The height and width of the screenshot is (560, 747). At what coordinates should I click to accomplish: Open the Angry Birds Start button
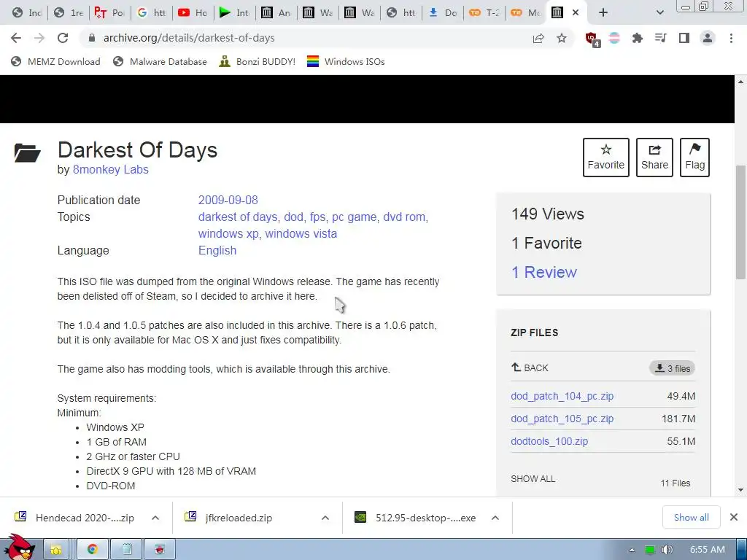click(20, 548)
